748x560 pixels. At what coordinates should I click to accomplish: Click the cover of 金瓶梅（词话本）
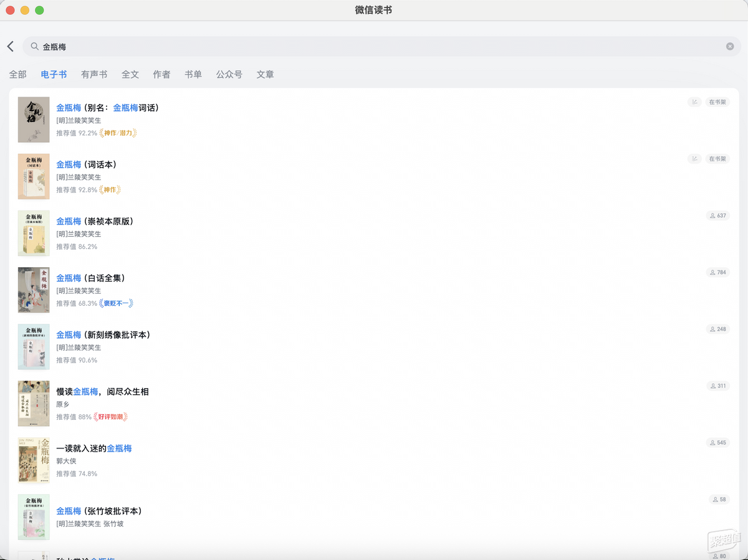34,176
